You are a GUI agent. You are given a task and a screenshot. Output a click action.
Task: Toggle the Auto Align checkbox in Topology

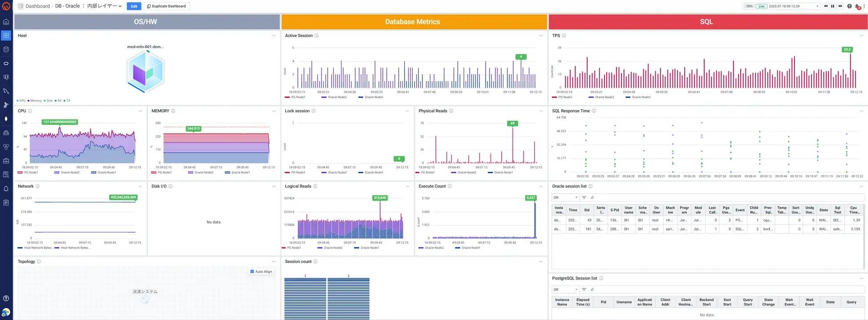click(x=252, y=271)
